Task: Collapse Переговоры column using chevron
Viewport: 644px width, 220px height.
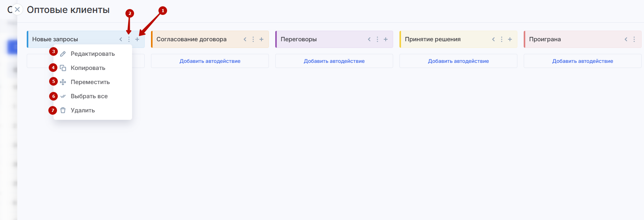Action: [x=369, y=39]
